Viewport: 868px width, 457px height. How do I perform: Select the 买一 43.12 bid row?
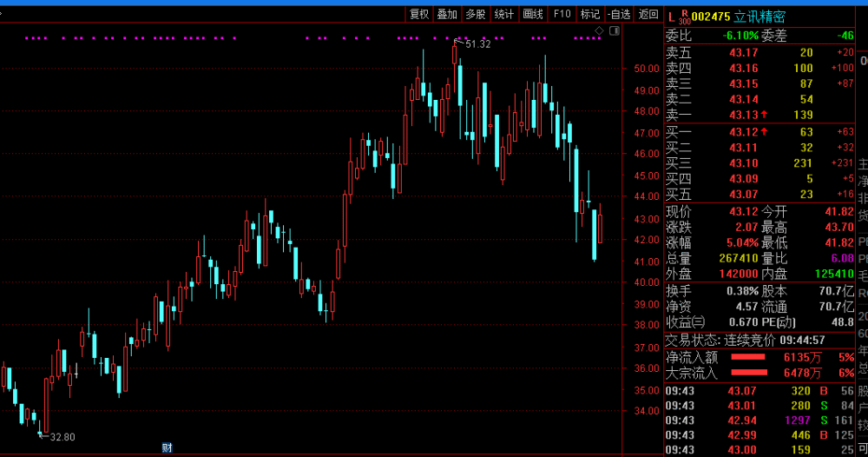click(x=759, y=132)
